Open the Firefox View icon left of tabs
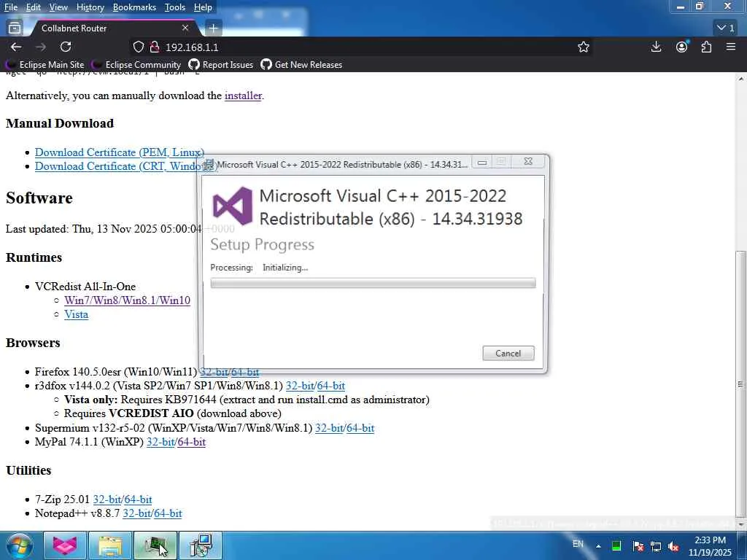Screen dimensions: 747x560 coord(15,28)
